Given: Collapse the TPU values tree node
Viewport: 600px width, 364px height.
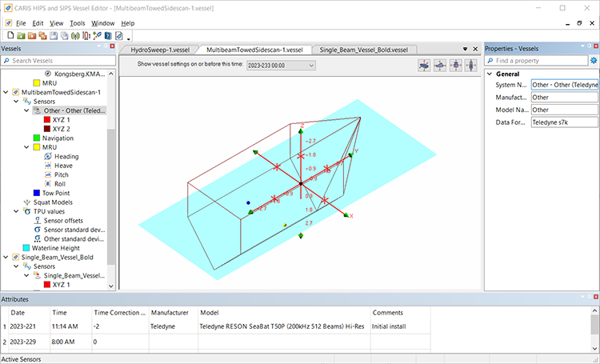Looking at the screenshot, I should (16, 211).
